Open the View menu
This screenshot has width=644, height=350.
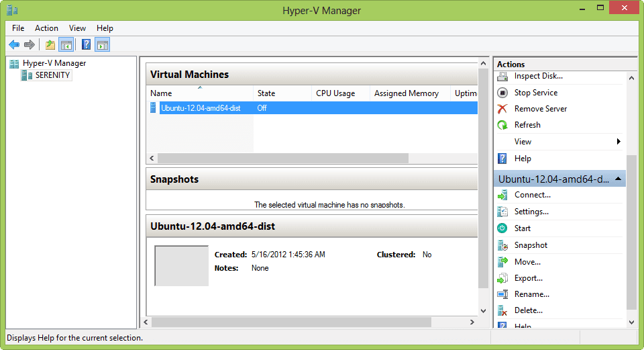coord(77,28)
